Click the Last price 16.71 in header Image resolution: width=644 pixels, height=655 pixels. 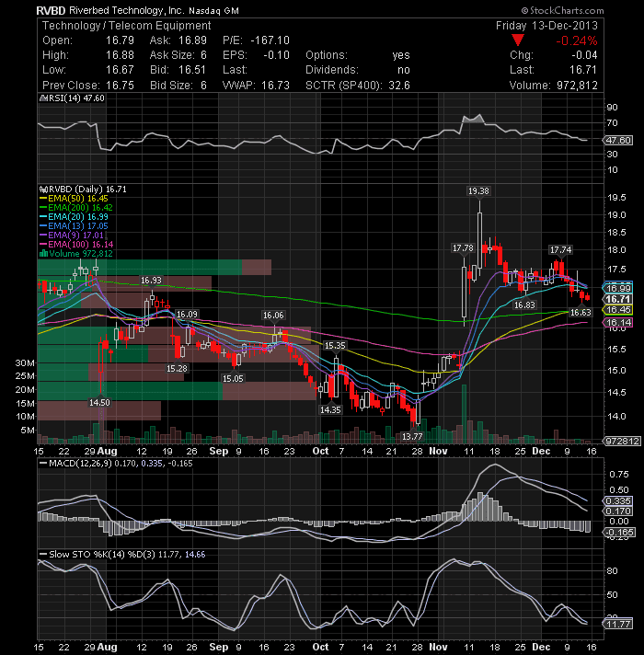click(583, 70)
